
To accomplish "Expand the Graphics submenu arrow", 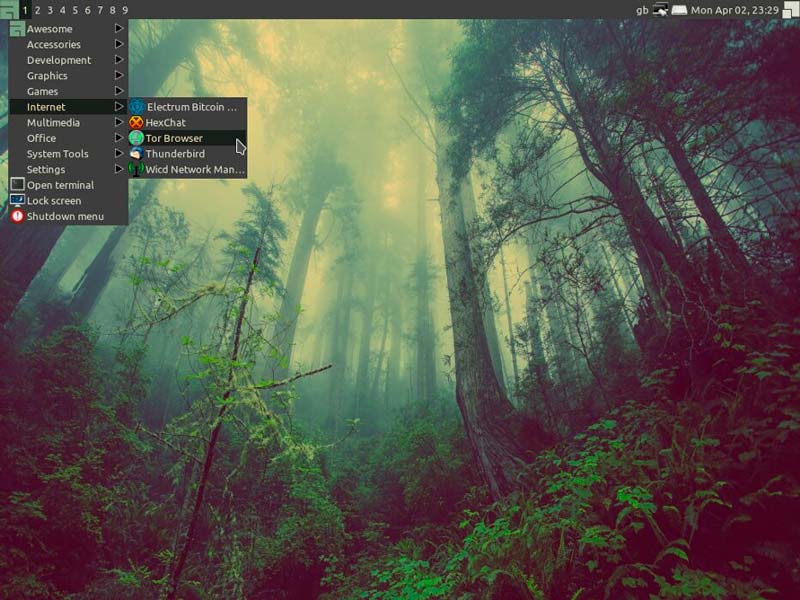I will pyautogui.click(x=119, y=75).
